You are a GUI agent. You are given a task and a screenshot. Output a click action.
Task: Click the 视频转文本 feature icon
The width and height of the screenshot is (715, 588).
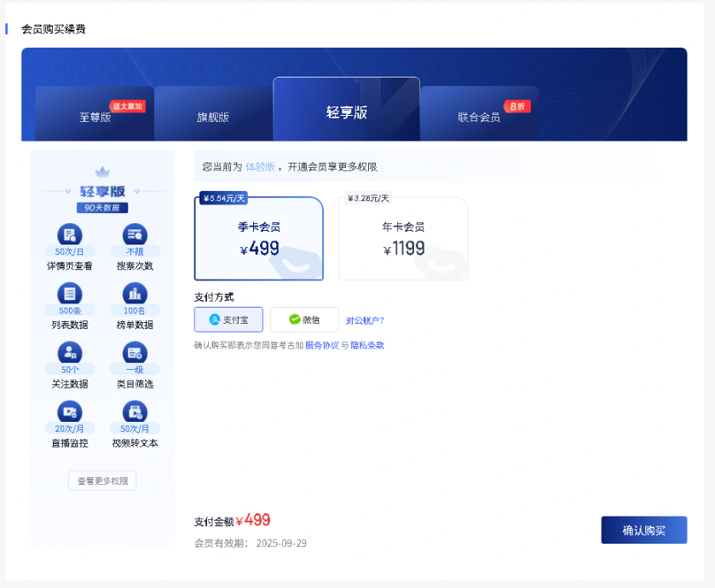[x=135, y=412]
